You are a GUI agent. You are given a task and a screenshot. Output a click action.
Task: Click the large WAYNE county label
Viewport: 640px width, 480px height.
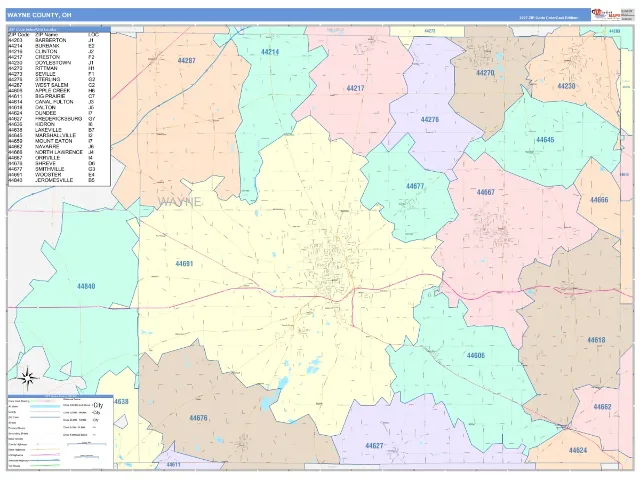point(180,202)
